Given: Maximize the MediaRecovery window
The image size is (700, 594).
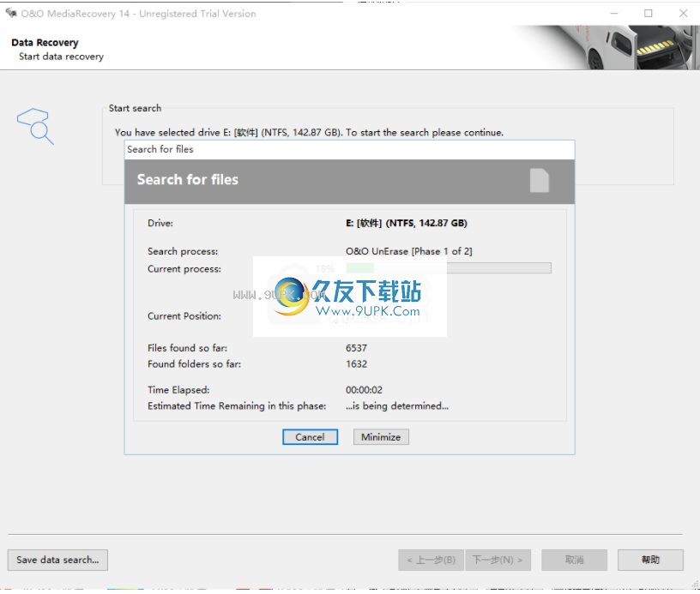Looking at the screenshot, I should 649,14.
